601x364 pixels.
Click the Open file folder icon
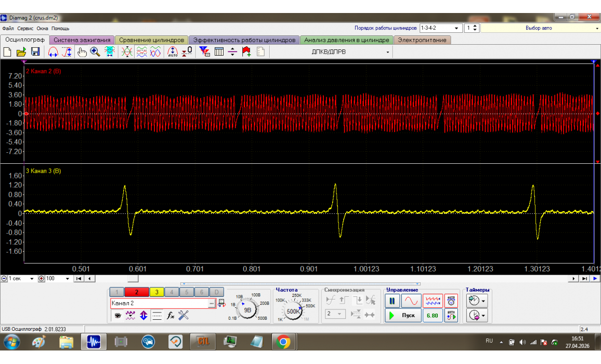(x=21, y=51)
